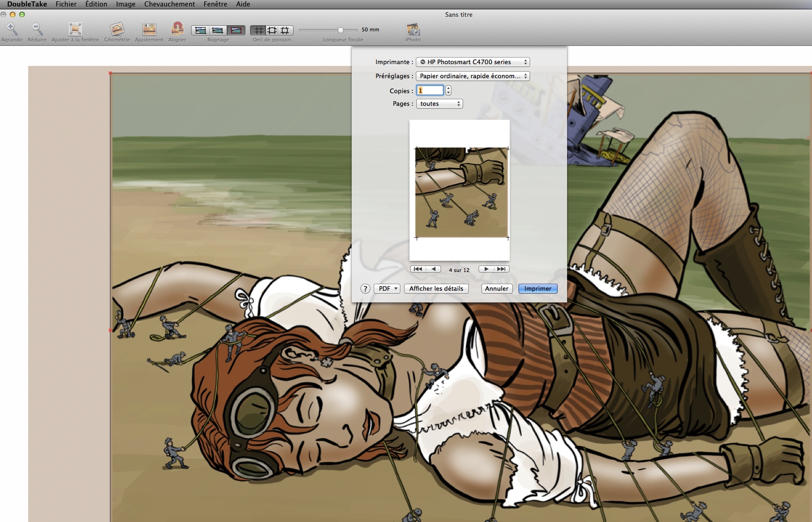Click the print preview page thumbnail

[x=459, y=190]
